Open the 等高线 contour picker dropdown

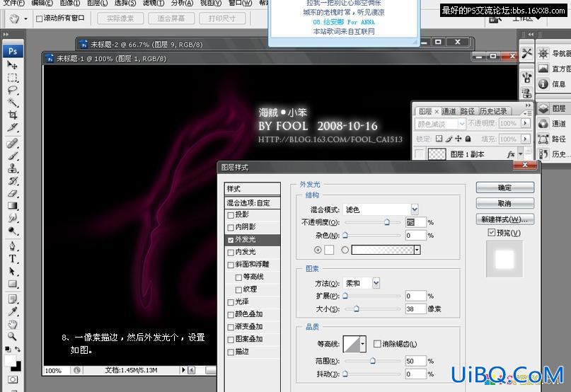363,344
